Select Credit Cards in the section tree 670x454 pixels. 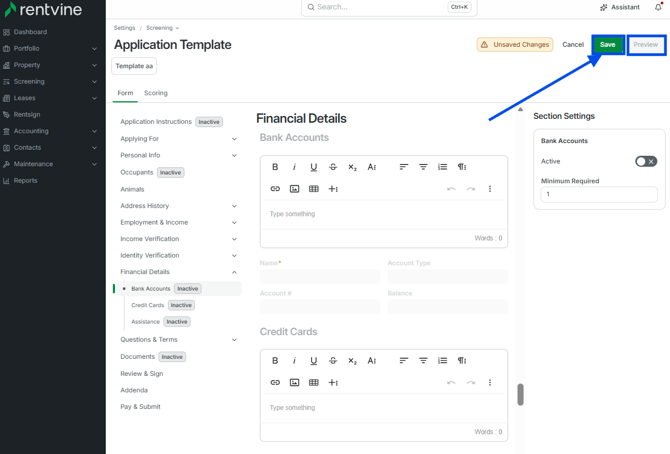148,305
